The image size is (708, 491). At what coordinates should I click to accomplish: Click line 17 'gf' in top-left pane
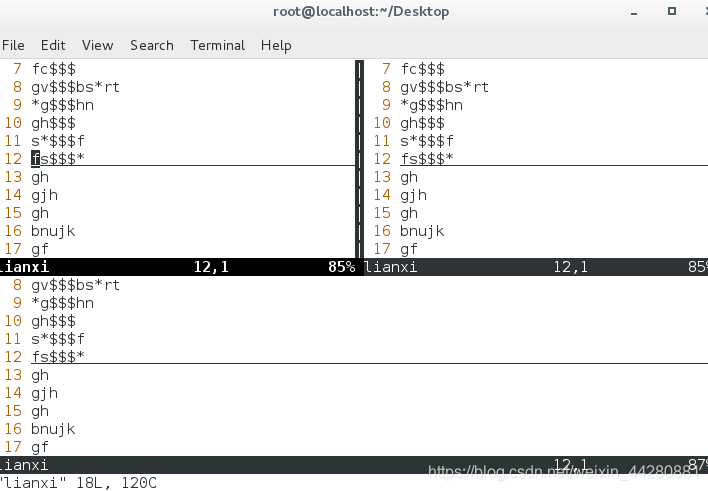click(x=40, y=249)
